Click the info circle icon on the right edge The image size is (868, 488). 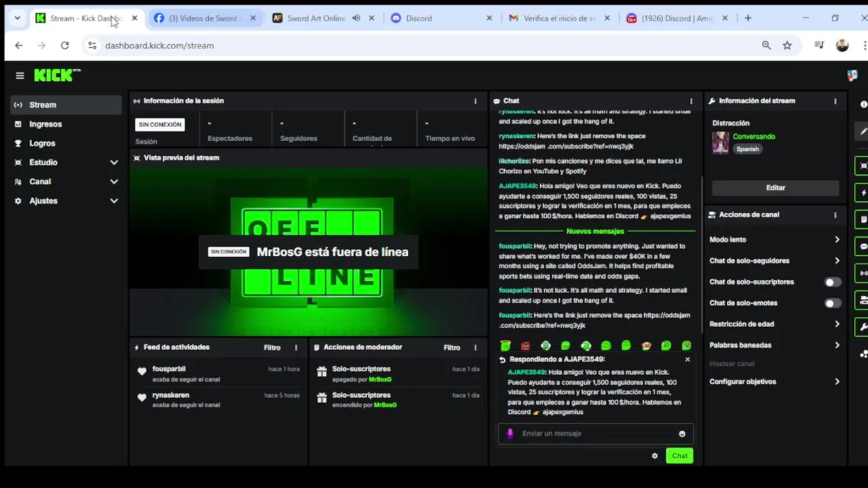coord(863,104)
